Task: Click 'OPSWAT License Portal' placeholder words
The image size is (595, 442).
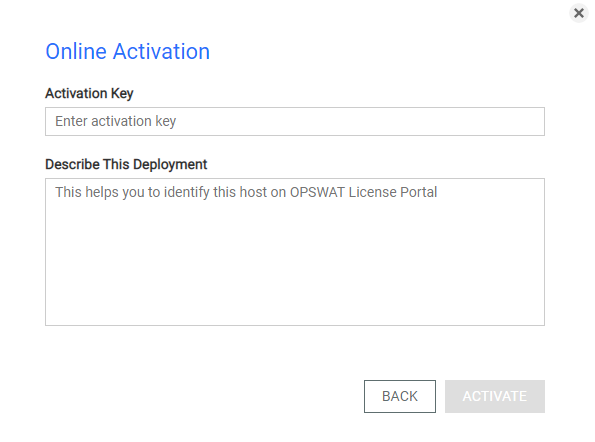Action: tap(364, 192)
